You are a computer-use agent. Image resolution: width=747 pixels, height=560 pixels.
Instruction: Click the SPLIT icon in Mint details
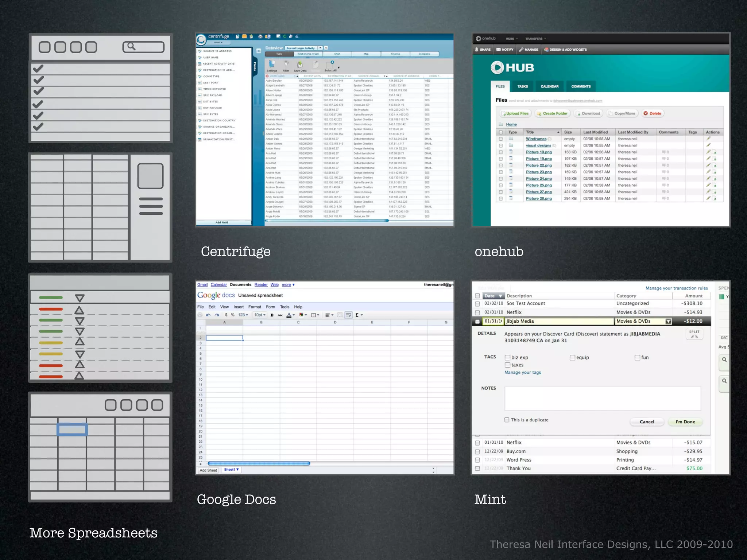(694, 334)
